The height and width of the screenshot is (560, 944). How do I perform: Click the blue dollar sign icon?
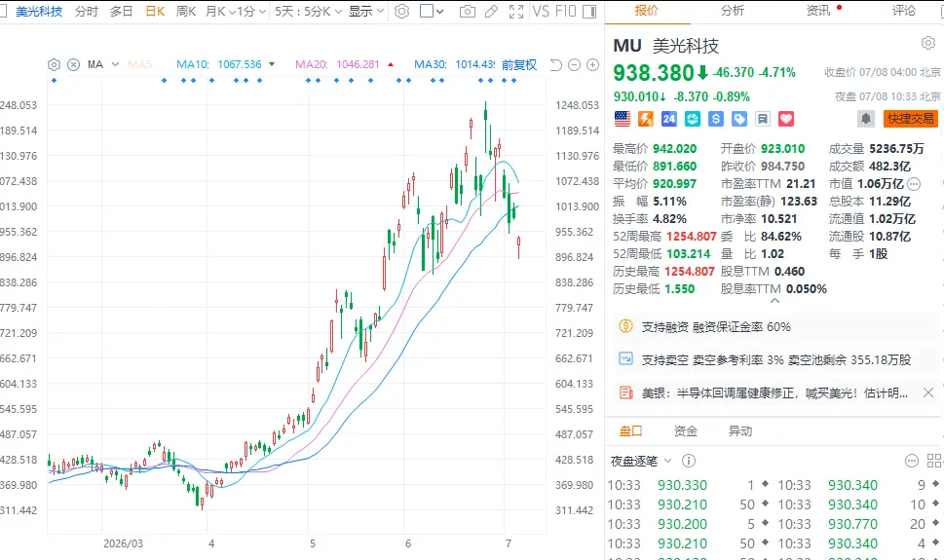[x=716, y=119]
